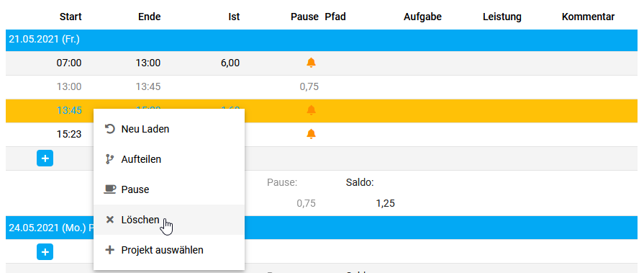The width and height of the screenshot is (644, 273).
Task: Click the bell icon in the 07:00 row
Action: (x=312, y=63)
